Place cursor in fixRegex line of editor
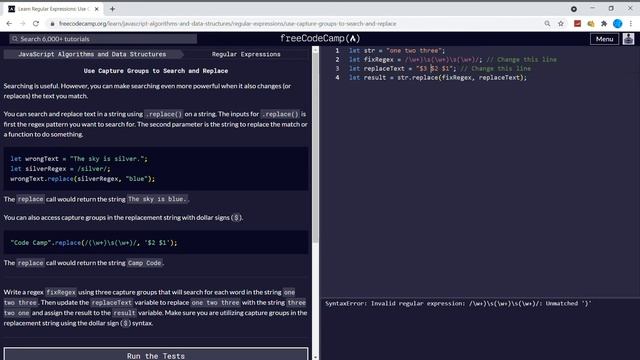 coord(452,60)
